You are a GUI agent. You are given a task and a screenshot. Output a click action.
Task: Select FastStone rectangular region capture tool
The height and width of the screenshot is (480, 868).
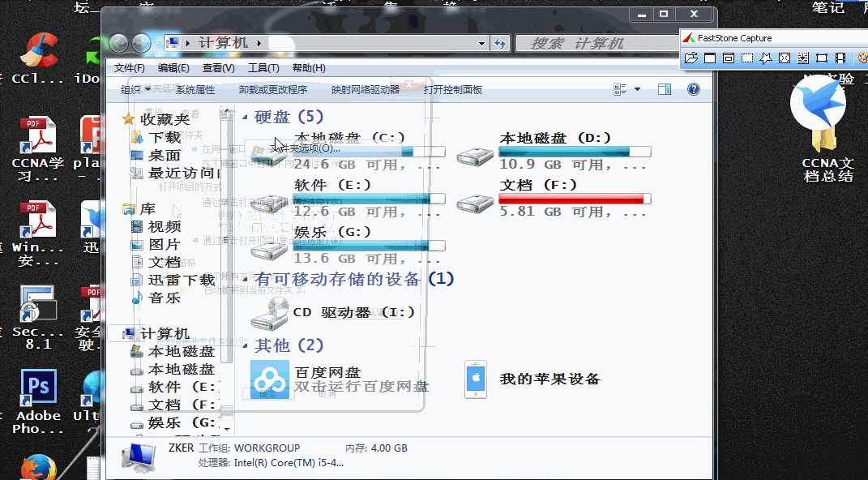click(x=747, y=58)
